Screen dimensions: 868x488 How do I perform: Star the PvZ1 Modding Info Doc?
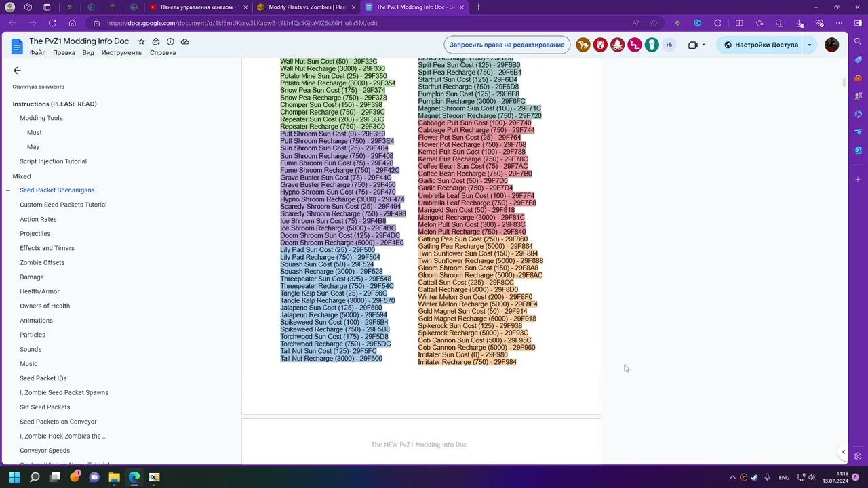tap(141, 41)
